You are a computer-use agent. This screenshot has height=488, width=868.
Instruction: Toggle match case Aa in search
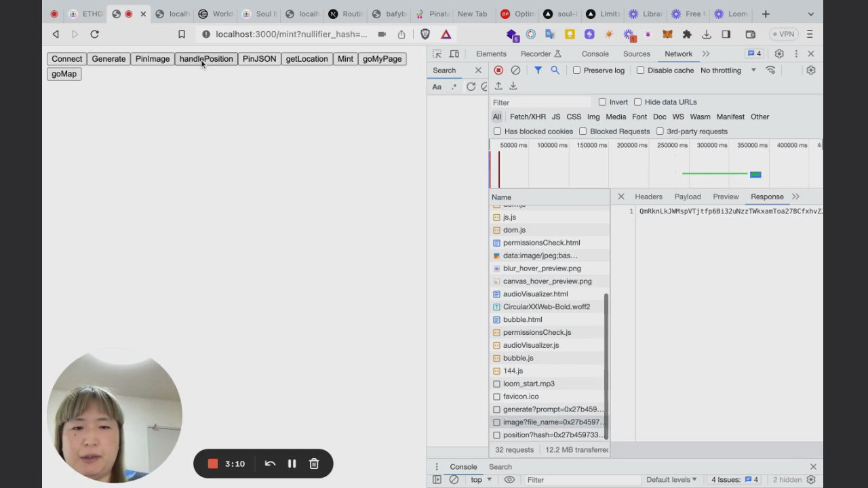pos(437,86)
